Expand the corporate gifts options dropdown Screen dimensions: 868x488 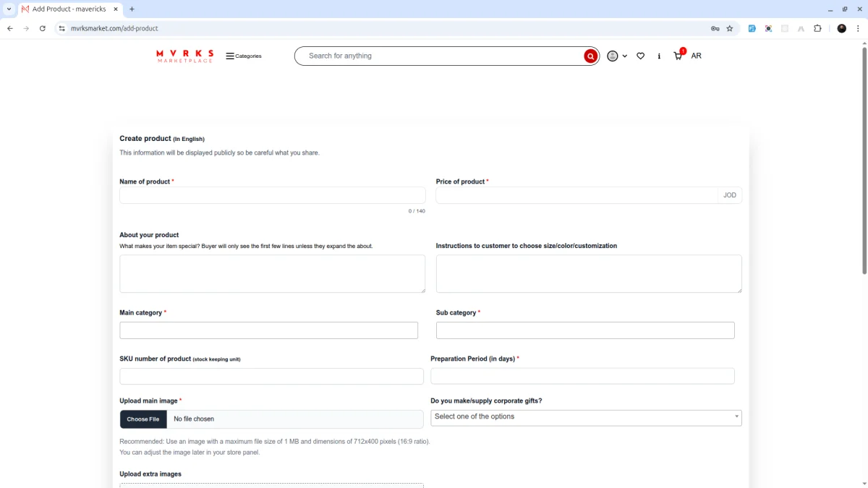586,417
